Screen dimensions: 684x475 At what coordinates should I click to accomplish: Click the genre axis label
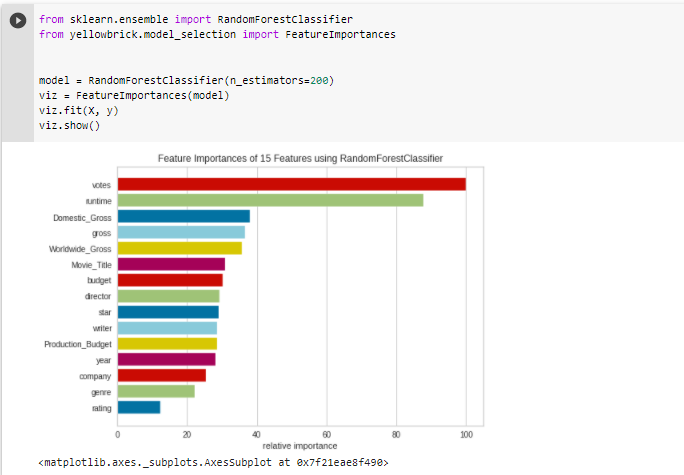(101, 393)
